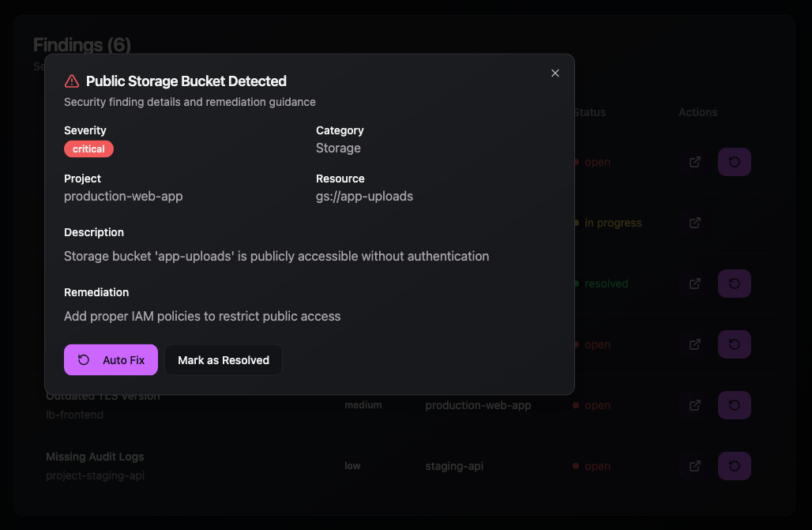Click the purple auto-fix icon for Outdated TLS Version
812x530 pixels.
click(x=734, y=405)
